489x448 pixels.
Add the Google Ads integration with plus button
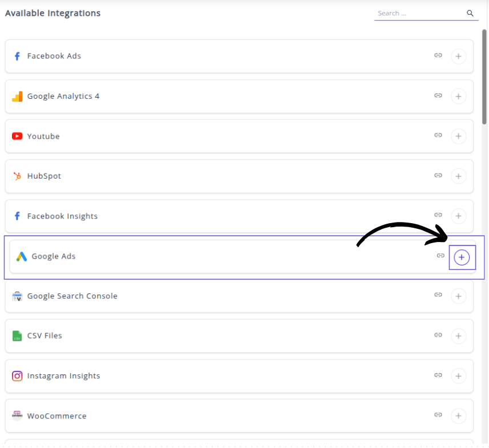click(462, 257)
